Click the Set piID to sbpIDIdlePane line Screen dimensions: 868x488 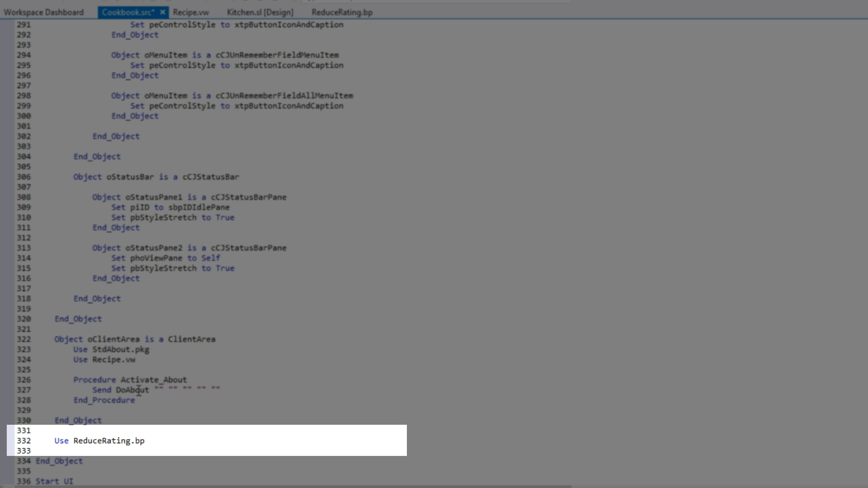(x=170, y=207)
